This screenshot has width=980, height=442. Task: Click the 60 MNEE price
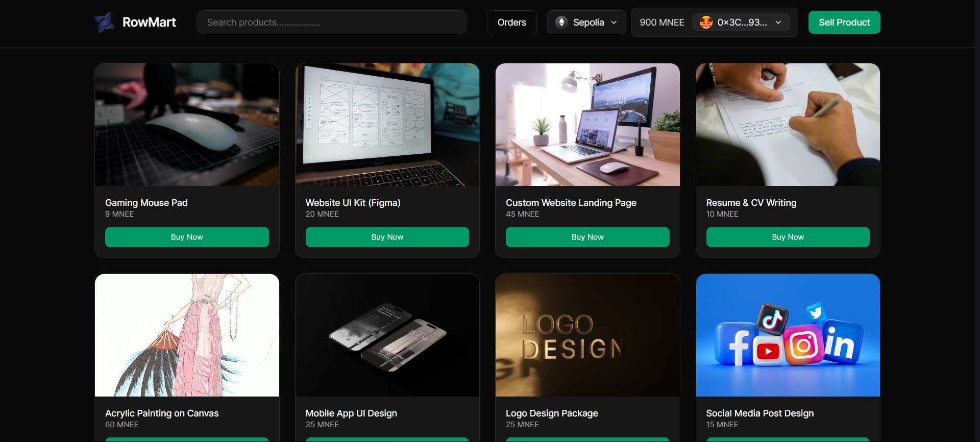121,425
